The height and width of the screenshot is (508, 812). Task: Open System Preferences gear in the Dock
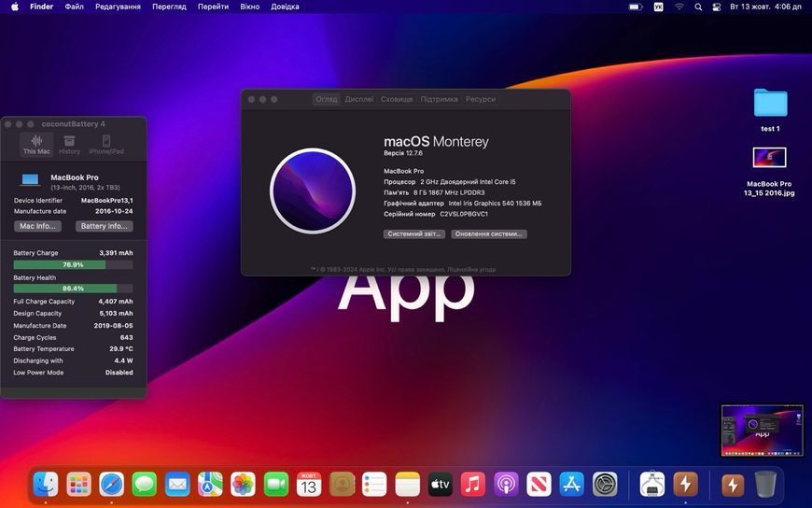pyautogui.click(x=605, y=485)
